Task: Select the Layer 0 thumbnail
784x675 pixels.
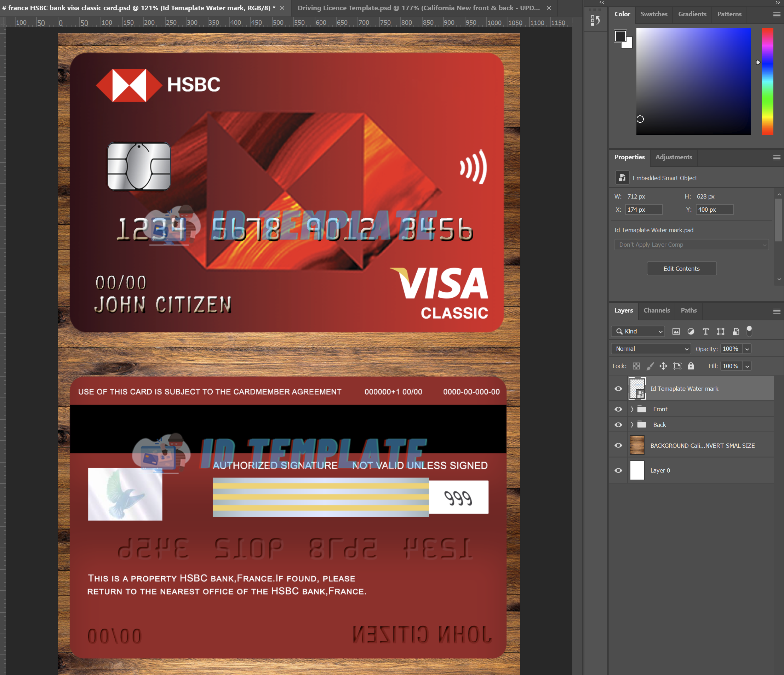Action: pos(637,470)
